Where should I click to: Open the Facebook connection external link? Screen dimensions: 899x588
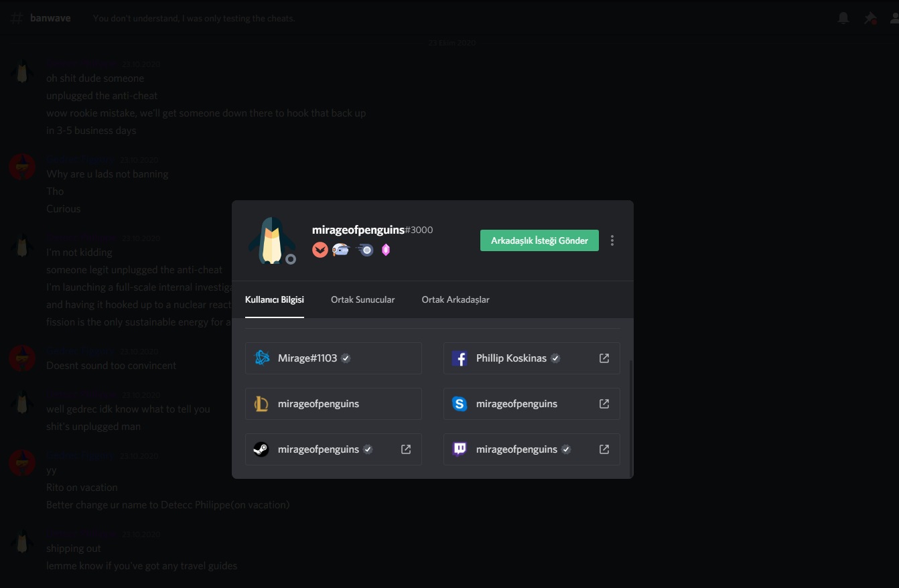[x=604, y=358]
